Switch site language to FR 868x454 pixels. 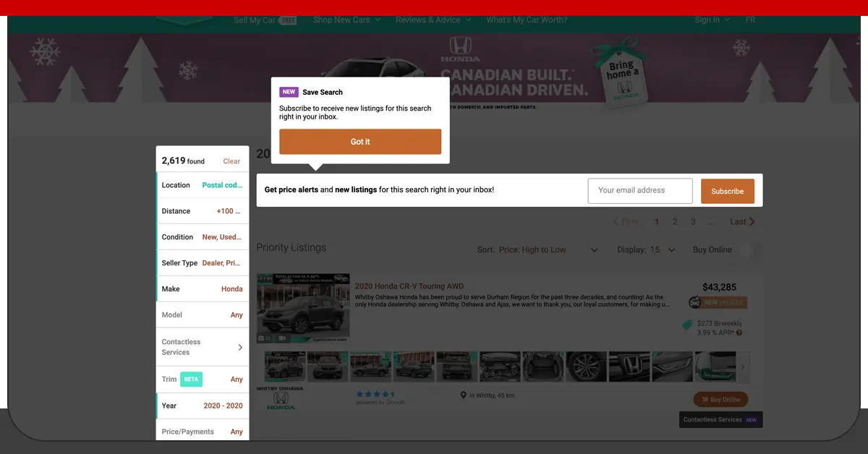(x=750, y=20)
